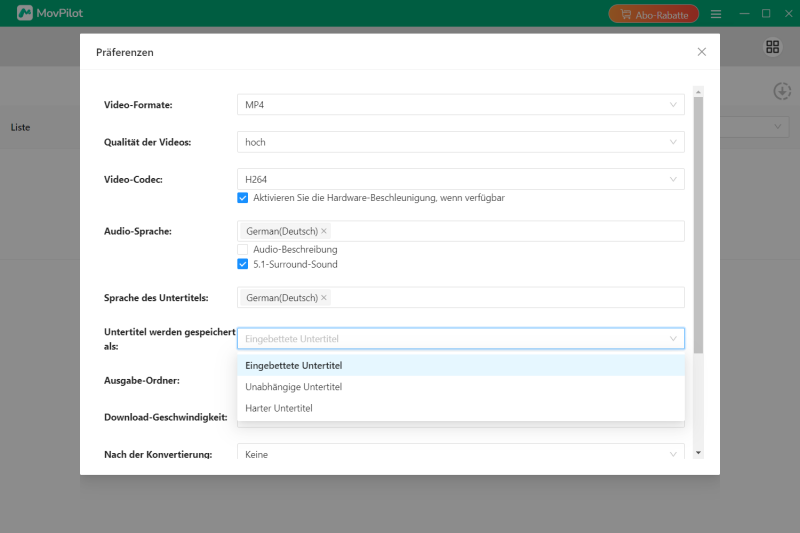Click the Ausgabe-Ordner label
Image resolution: width=800 pixels, height=533 pixels.
142,380
